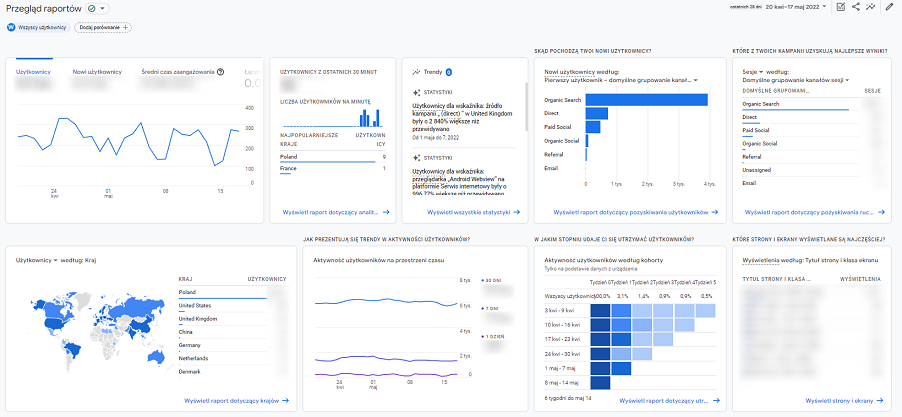The height and width of the screenshot is (417, 902).
Task: Click the green report status check icon
Action: tap(92, 9)
